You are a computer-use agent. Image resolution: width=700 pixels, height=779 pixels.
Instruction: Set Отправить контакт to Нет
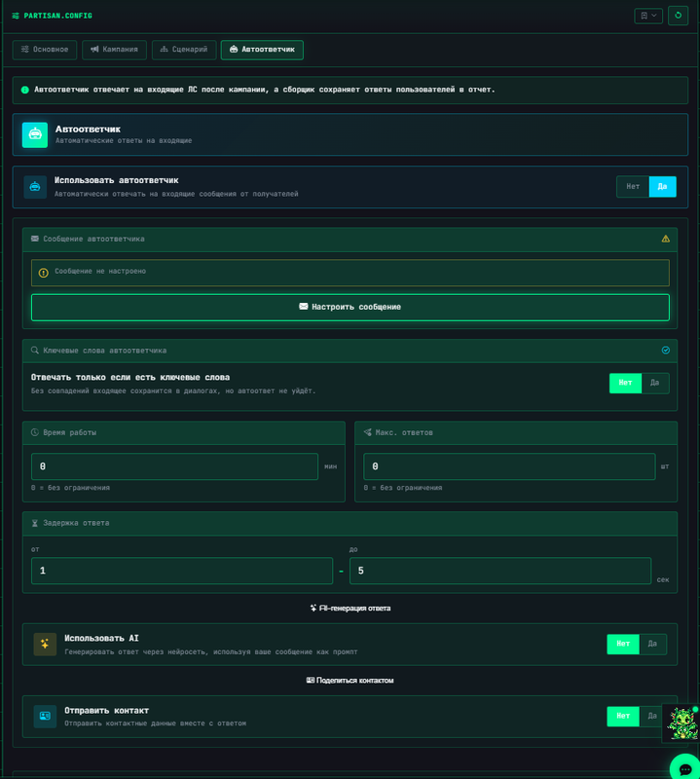(x=623, y=717)
